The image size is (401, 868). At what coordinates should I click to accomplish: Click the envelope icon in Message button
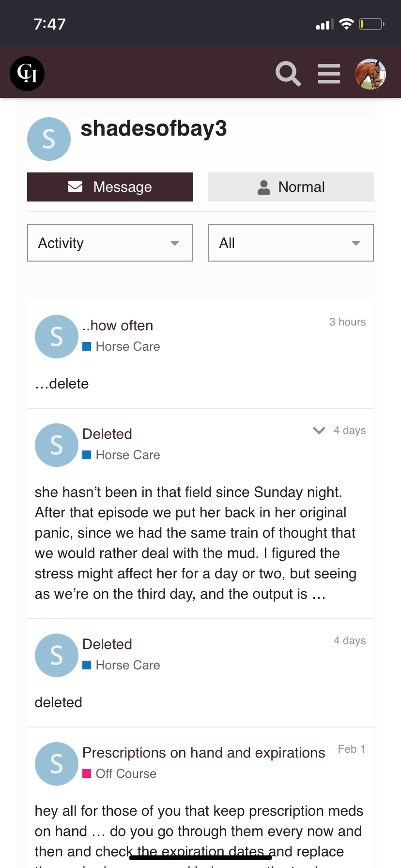75,186
